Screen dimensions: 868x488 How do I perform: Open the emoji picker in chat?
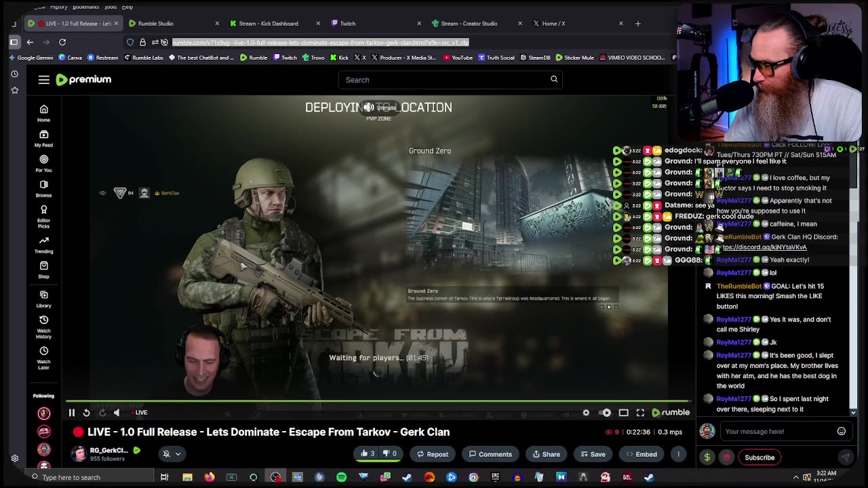tap(842, 431)
